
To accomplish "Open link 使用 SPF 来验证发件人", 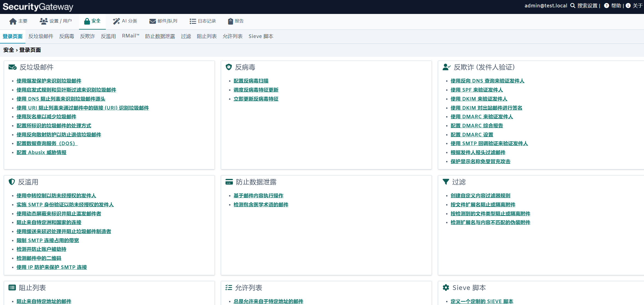I will (477, 90).
